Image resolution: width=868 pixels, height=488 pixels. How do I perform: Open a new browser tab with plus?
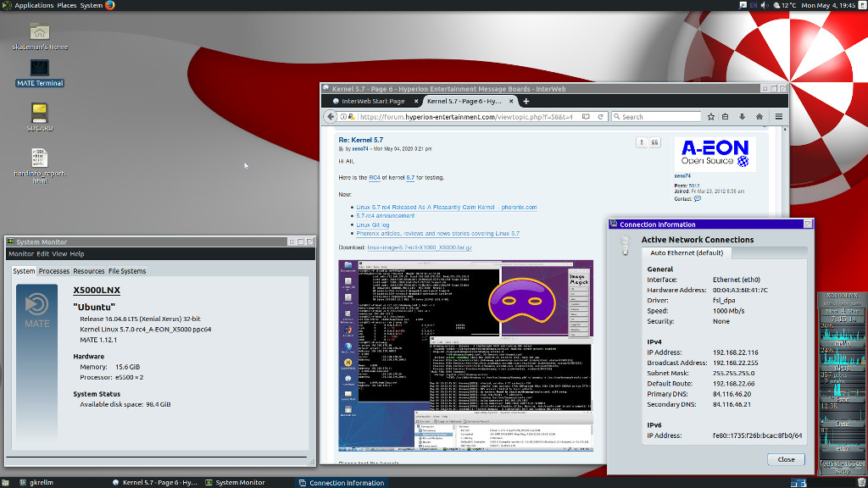click(526, 102)
